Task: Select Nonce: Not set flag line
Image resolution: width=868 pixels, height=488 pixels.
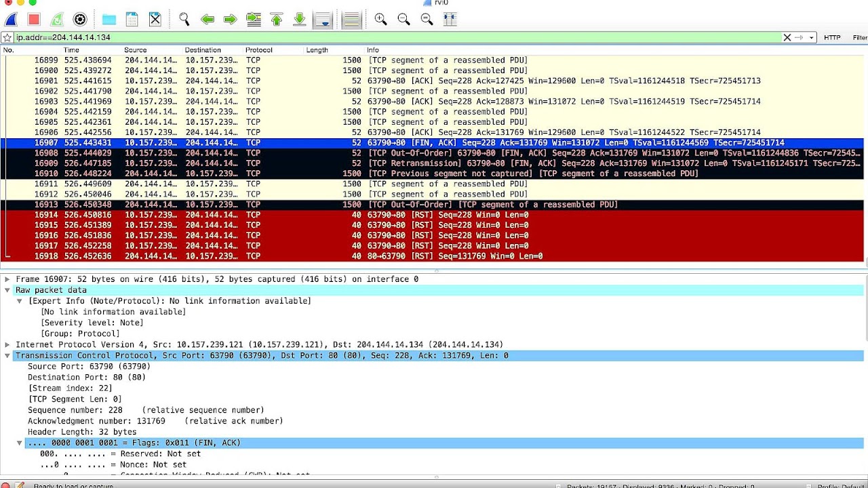Action: [x=113, y=465]
